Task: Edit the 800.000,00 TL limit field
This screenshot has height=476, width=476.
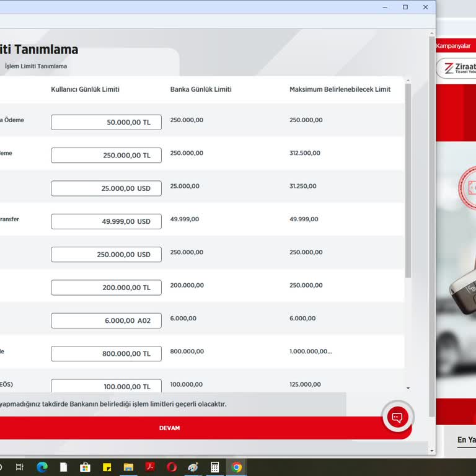Action: coord(106,354)
